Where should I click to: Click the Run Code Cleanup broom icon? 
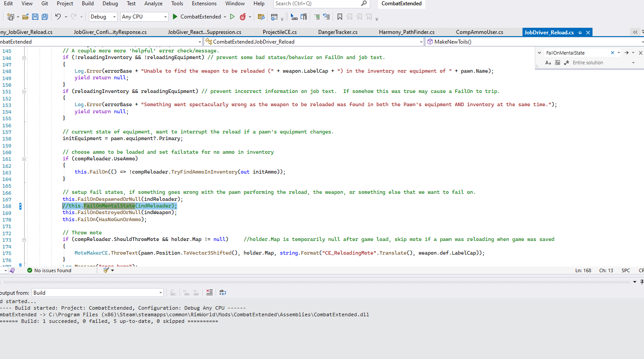(x=107, y=270)
